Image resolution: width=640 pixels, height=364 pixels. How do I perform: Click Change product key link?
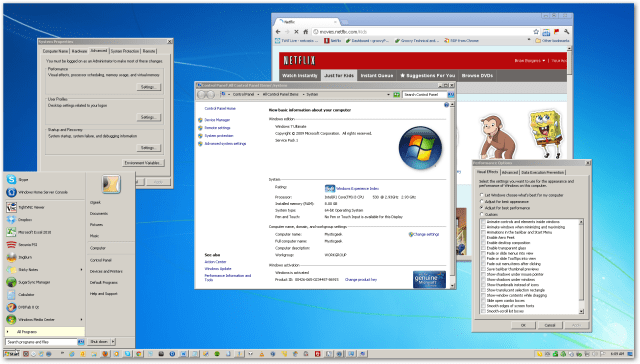click(x=361, y=280)
